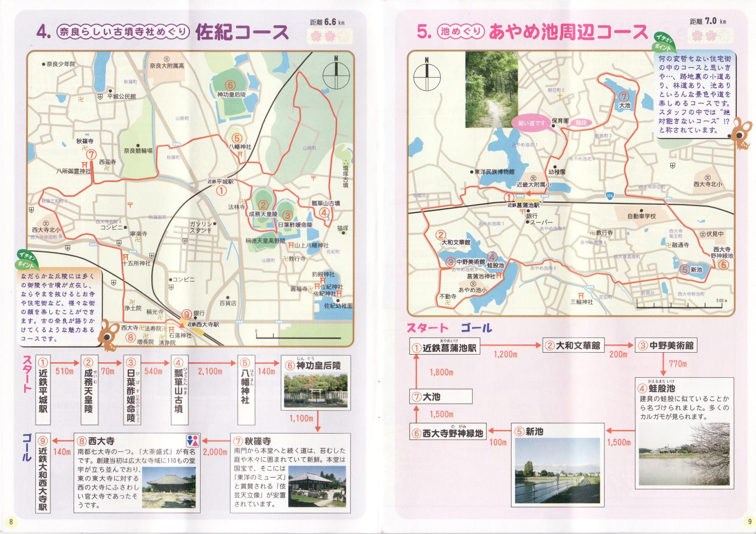The height and width of the screenshot is (534, 756).
Task: Click the 770m distance label
Action: point(678,364)
